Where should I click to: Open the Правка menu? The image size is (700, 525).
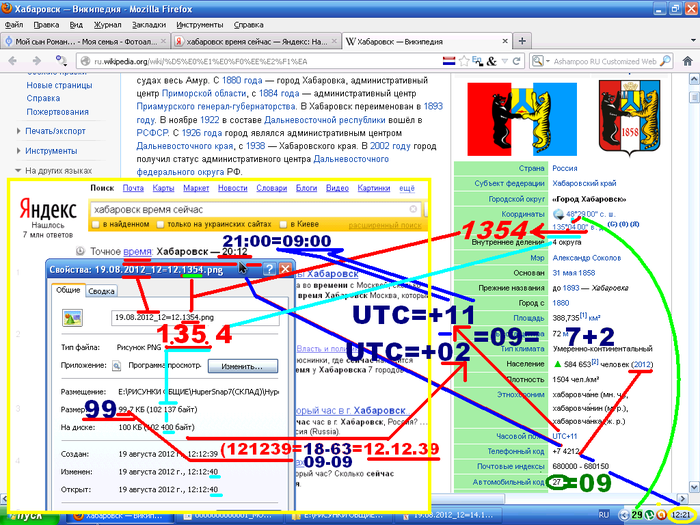tap(46, 25)
